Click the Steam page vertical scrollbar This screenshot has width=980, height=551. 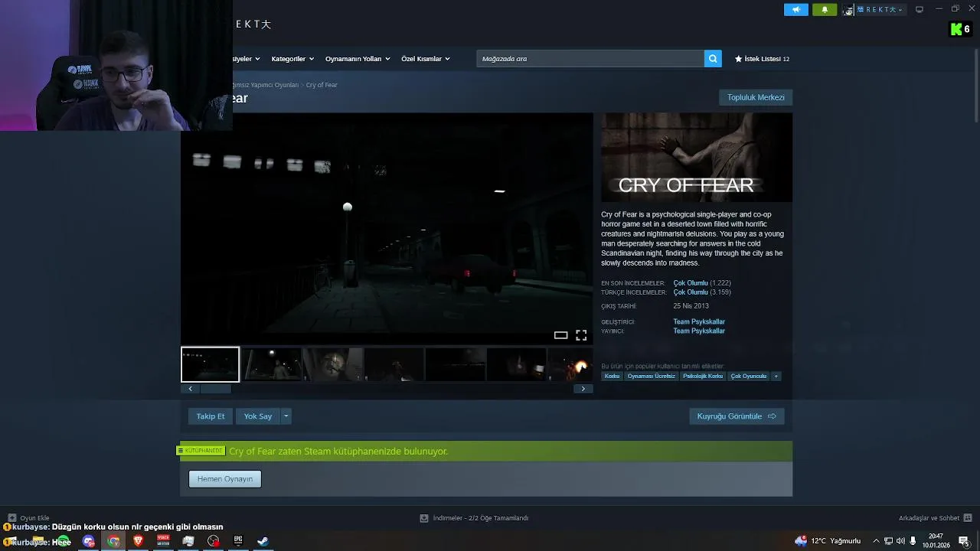[975, 84]
